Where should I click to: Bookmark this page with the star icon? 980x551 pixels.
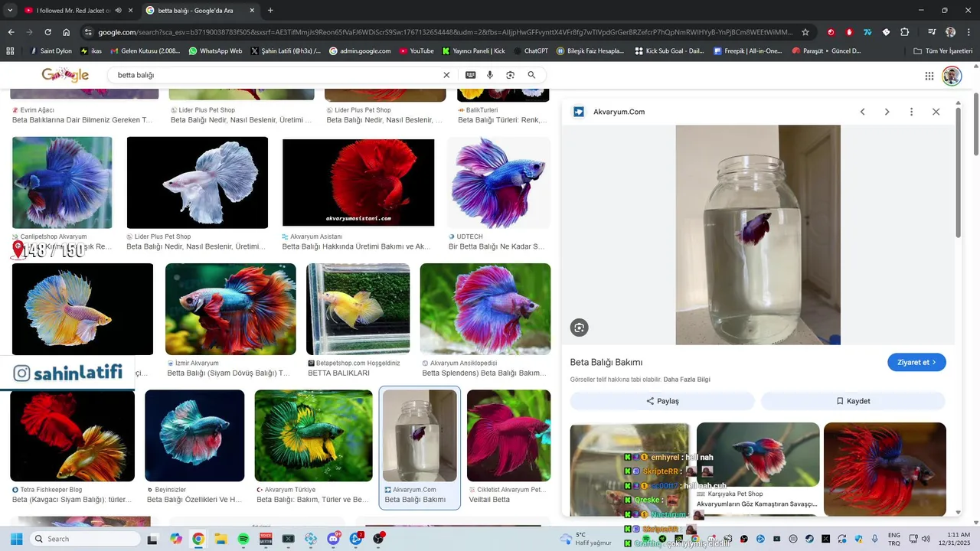805,32
